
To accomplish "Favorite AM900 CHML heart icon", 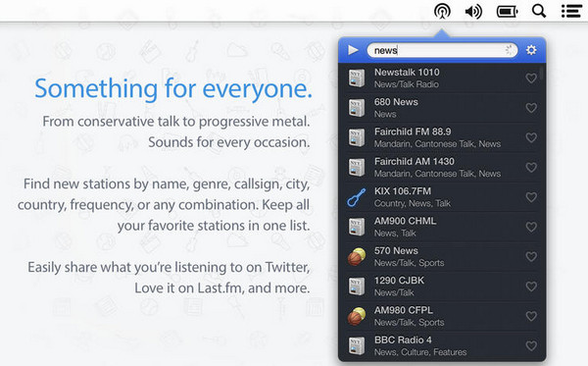I will click(x=531, y=227).
